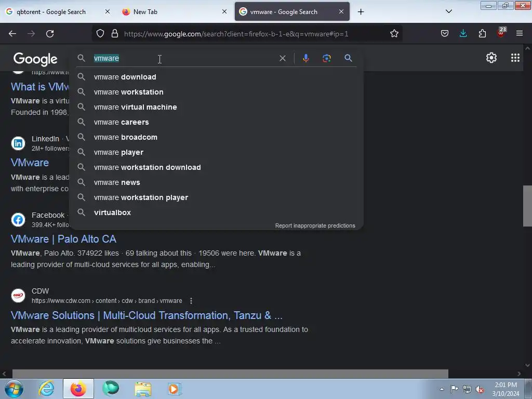The image size is (532, 399).
Task: Open the Firefox downloads panel
Action: click(x=463, y=34)
